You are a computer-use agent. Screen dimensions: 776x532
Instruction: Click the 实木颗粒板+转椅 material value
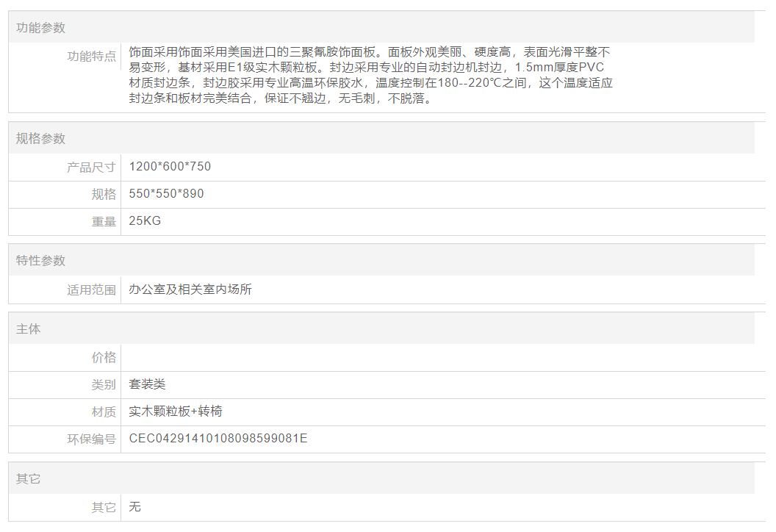pyautogui.click(x=176, y=411)
